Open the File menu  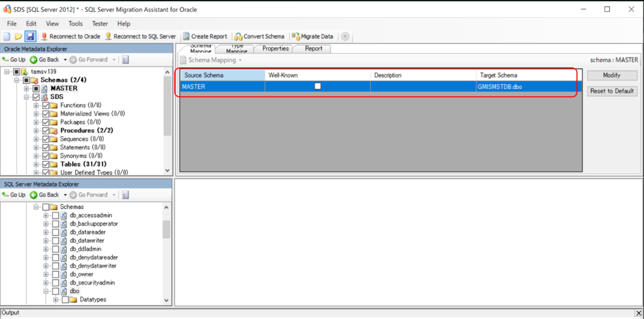pyautogui.click(x=12, y=24)
